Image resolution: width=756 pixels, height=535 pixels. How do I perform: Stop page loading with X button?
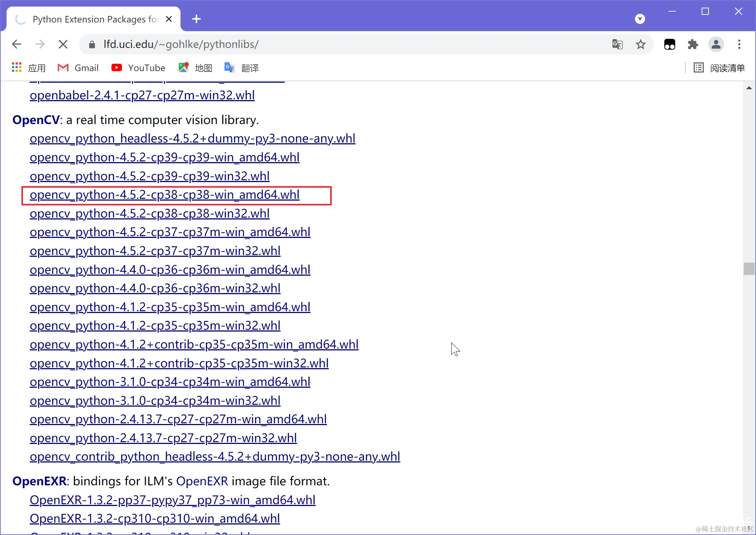point(63,44)
